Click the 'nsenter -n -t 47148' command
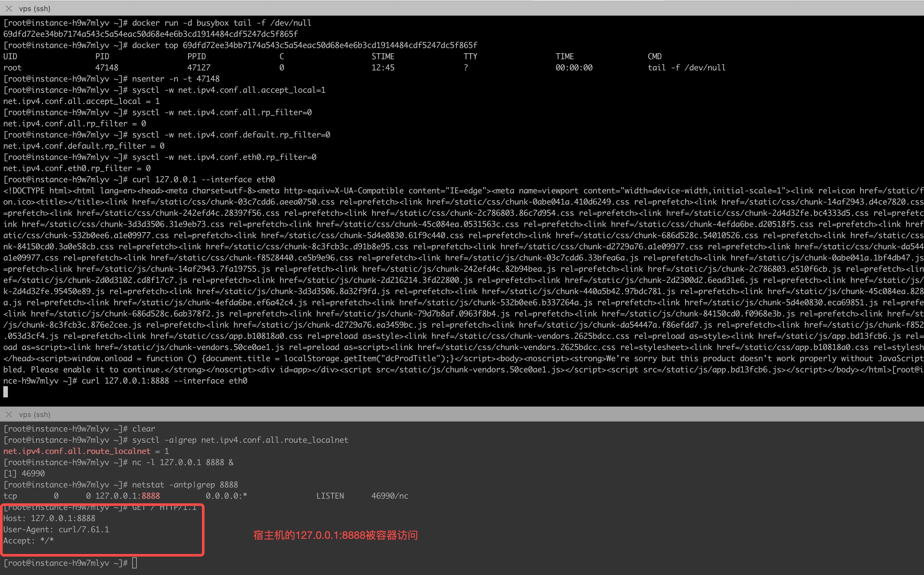Viewport: 924px width, 575px height. [176, 79]
